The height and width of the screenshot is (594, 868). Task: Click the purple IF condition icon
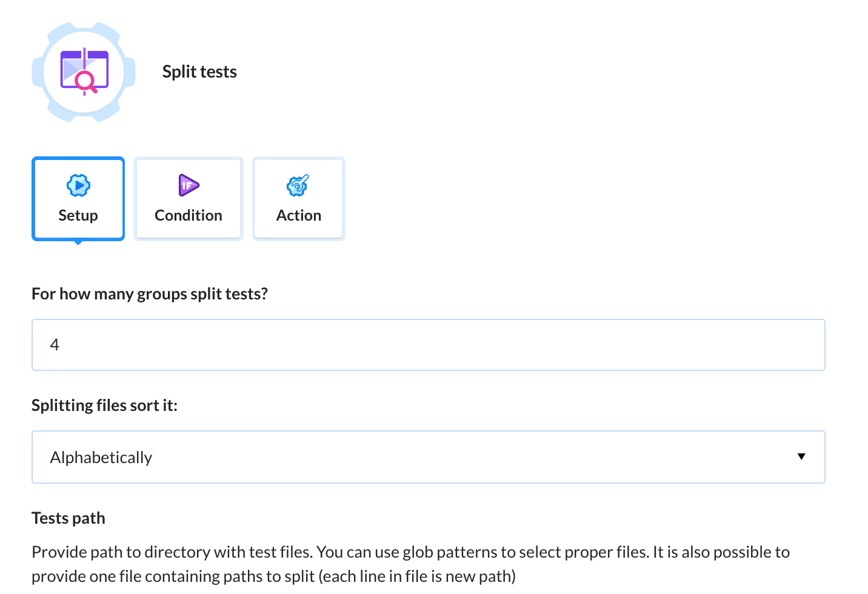[189, 185]
